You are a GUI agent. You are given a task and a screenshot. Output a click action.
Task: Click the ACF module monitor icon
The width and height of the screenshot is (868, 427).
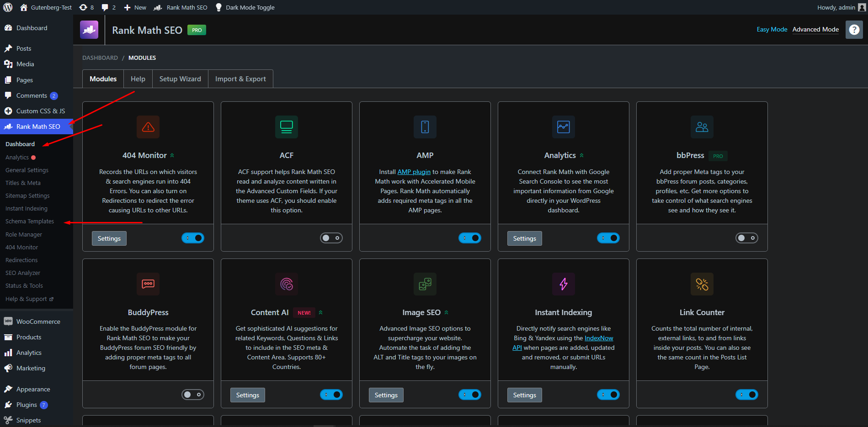287,127
